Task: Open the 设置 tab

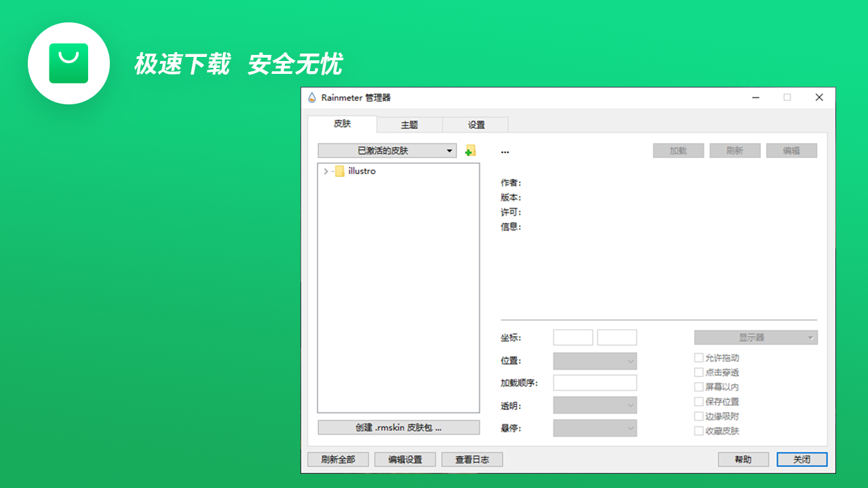Action: point(476,125)
